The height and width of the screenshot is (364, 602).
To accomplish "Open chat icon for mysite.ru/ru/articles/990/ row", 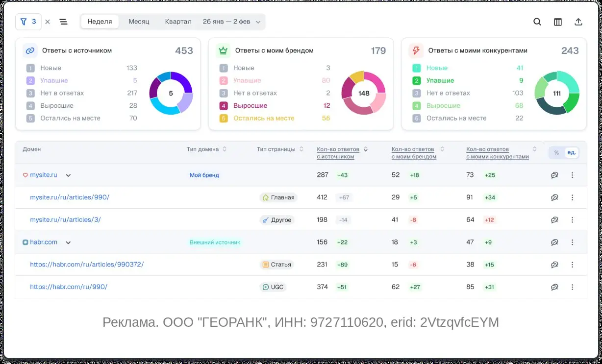I will coord(554,197).
